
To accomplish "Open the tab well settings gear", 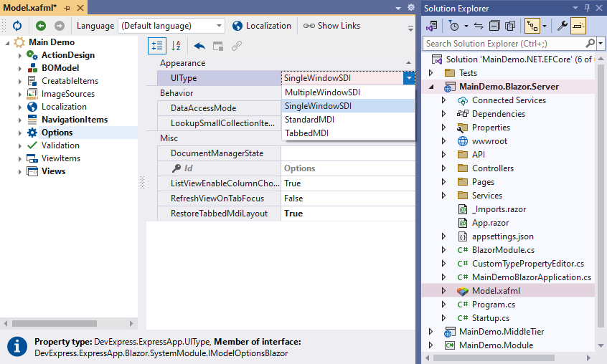I will pos(410,7).
